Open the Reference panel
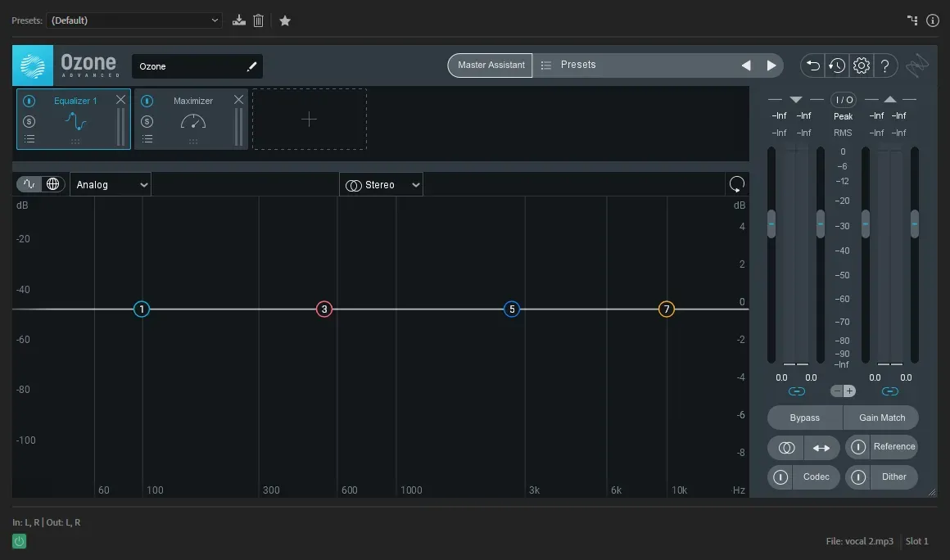This screenshot has height=560, width=950. 894,447
